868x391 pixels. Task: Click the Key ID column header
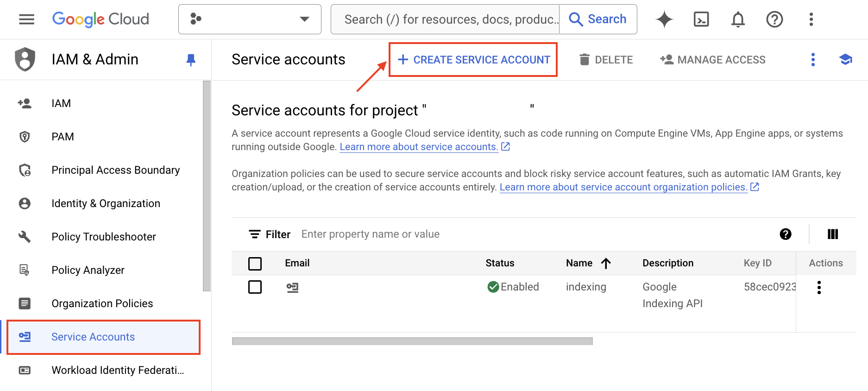758,263
